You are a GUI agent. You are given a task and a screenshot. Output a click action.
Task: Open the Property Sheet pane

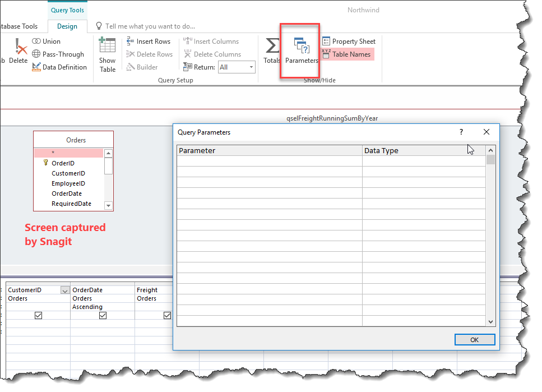349,41
